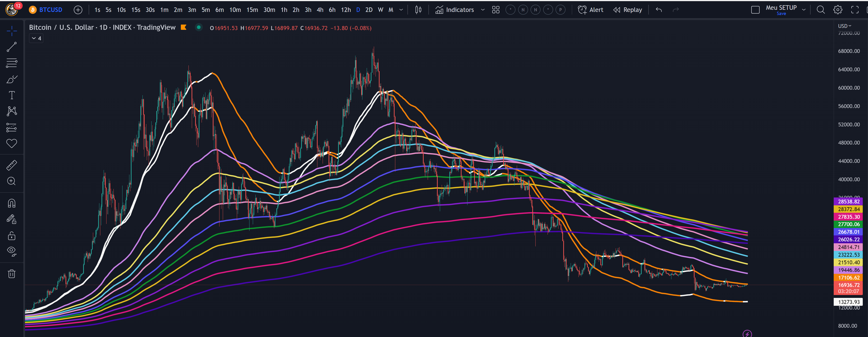Viewport: 868px width, 337px height.
Task: Open the Indicators button
Action: [x=455, y=10]
